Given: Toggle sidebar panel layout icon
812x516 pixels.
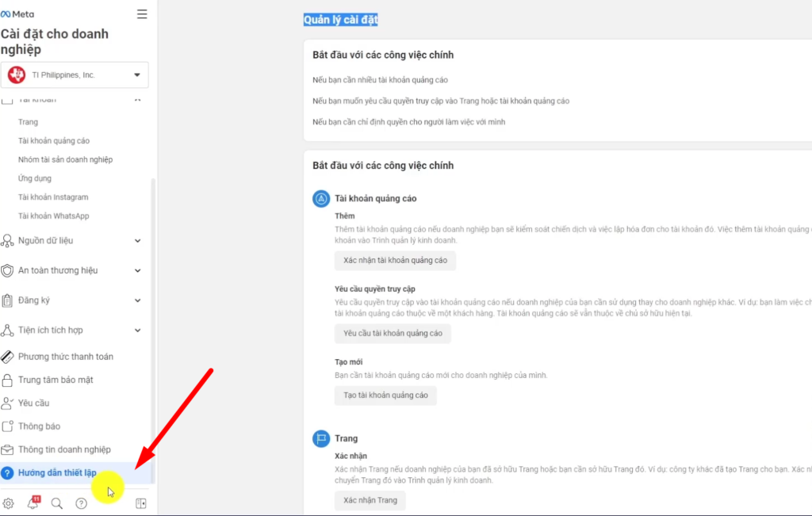Looking at the screenshot, I should coord(141,503).
